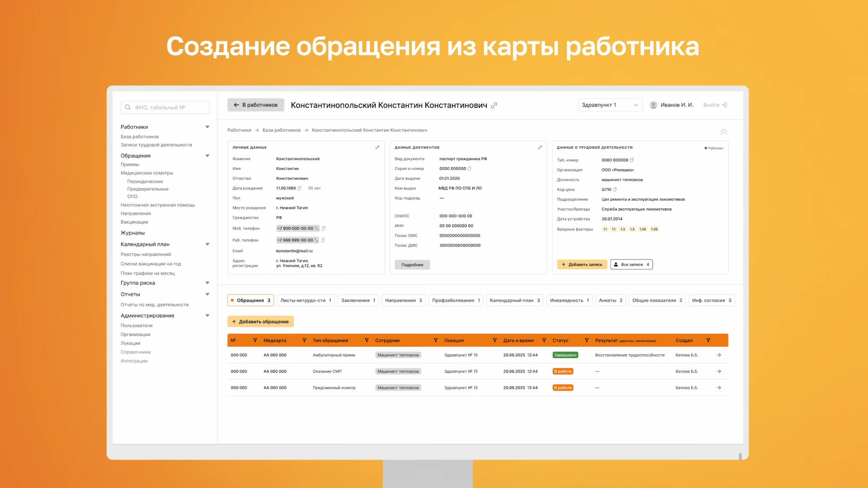Screen dimensions: 868x488
Task: Collapse employee cards with the double-chevron icon
Action: point(723,131)
